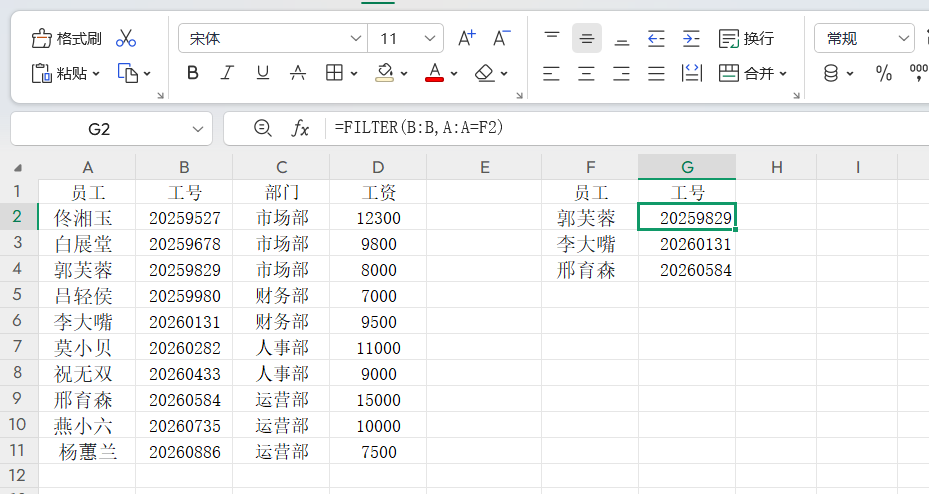Click the Wrap Text (换行) button
This screenshot has height=494, width=929.
click(x=747, y=39)
